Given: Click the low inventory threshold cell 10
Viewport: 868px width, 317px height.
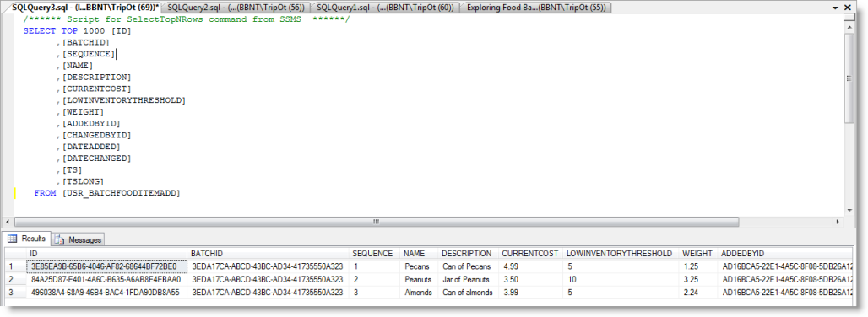Looking at the screenshot, I should click(621, 279).
